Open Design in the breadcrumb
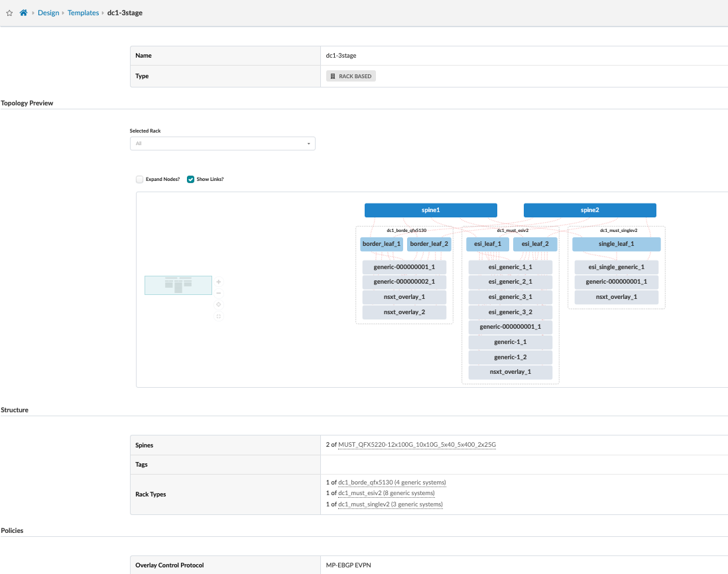 pyautogui.click(x=48, y=13)
